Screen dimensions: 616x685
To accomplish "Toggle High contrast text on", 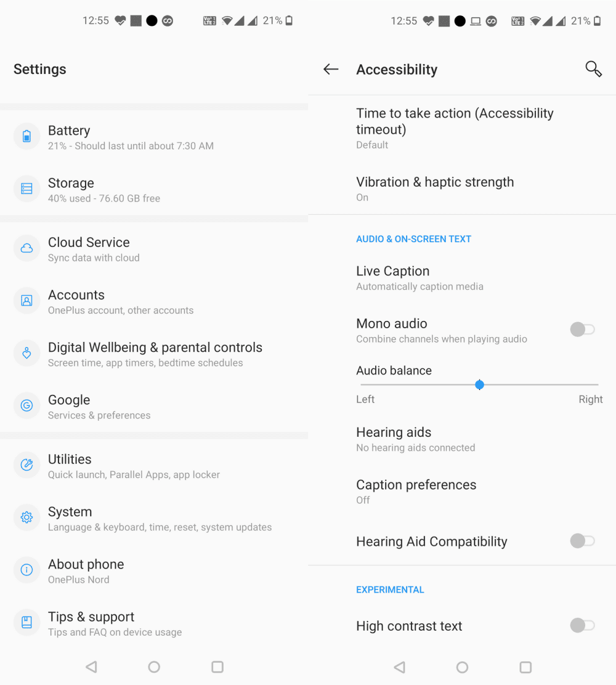I will click(x=582, y=626).
